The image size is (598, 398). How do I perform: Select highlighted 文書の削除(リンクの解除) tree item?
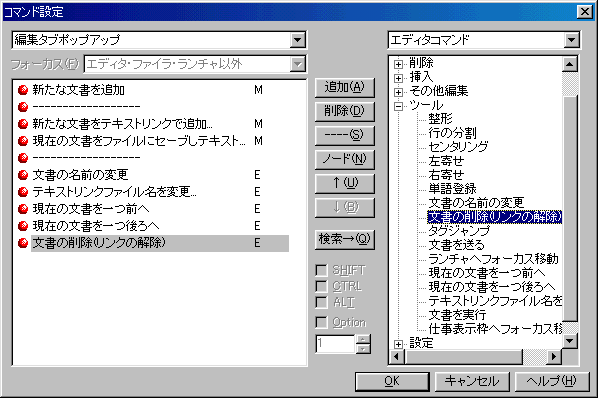(495, 217)
